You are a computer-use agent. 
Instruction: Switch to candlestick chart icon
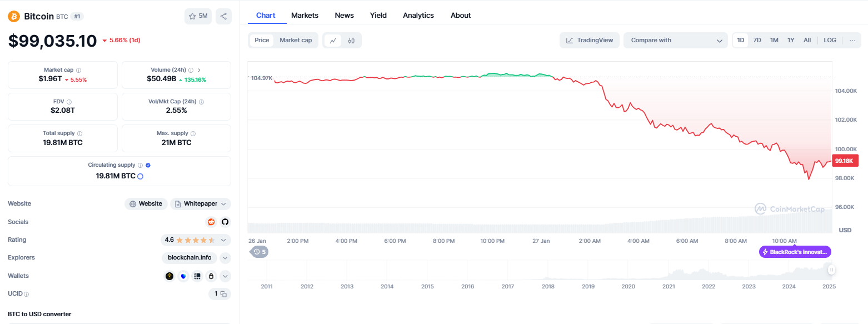coord(351,40)
